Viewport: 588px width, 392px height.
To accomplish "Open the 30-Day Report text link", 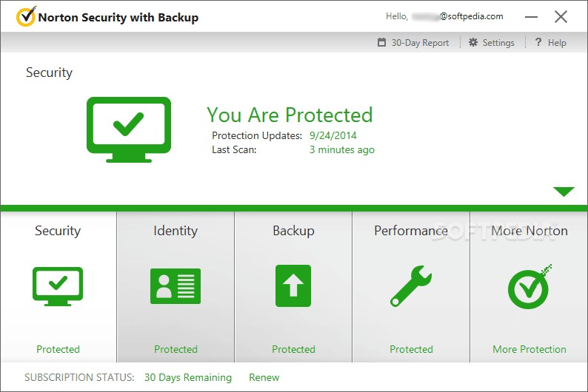I will point(420,43).
